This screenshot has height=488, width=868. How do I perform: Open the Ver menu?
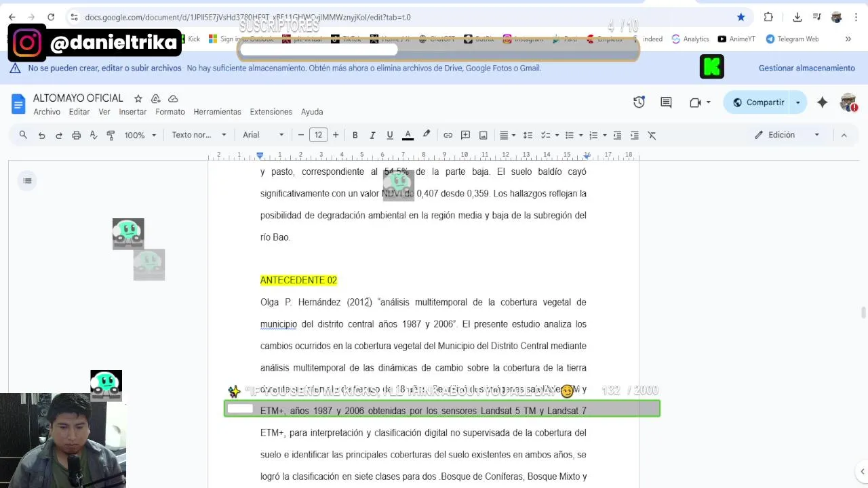tap(104, 112)
